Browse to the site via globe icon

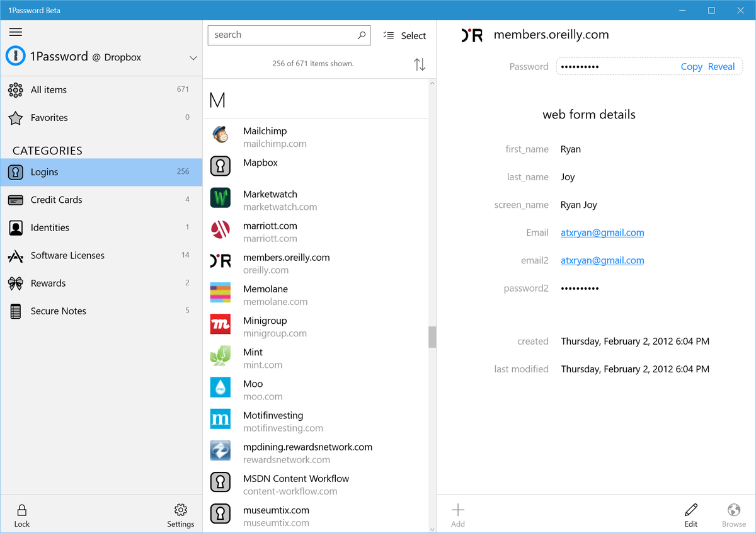[733, 515]
